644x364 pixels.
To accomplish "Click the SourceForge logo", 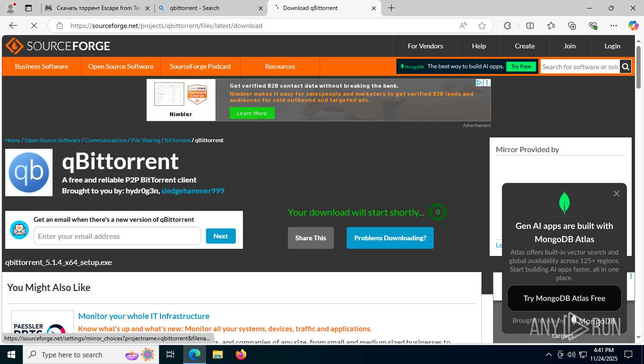I will (58, 46).
